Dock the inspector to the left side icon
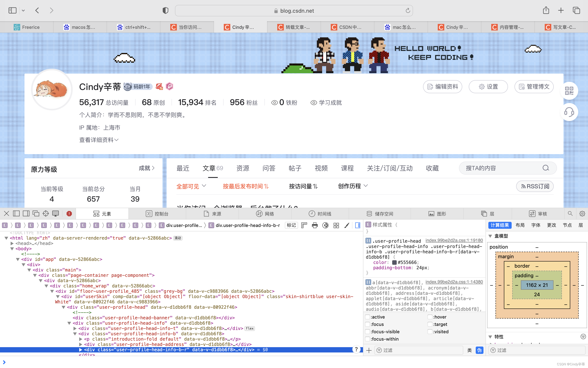The width and height of the screenshot is (588, 368). pyautogui.click(x=16, y=213)
